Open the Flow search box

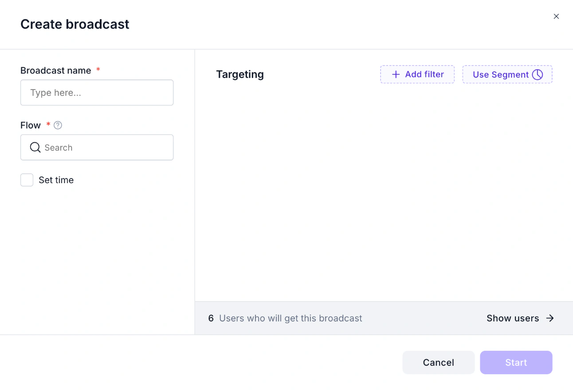[97, 147]
